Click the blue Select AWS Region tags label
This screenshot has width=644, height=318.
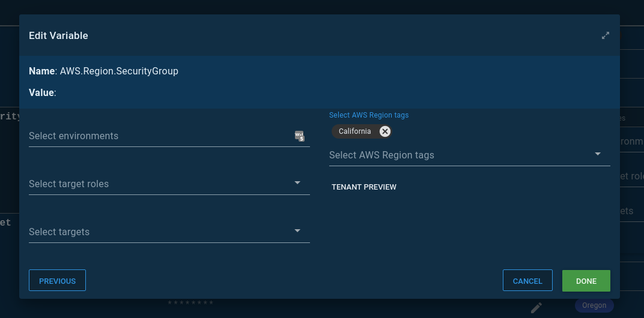click(x=369, y=115)
